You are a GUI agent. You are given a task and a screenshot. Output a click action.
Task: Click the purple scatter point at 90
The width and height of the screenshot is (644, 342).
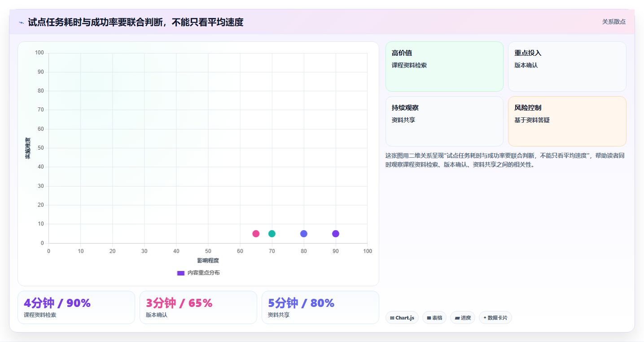click(336, 234)
